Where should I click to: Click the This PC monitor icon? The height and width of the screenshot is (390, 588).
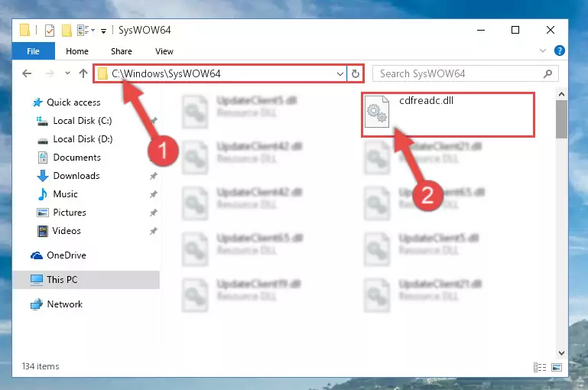coord(37,280)
